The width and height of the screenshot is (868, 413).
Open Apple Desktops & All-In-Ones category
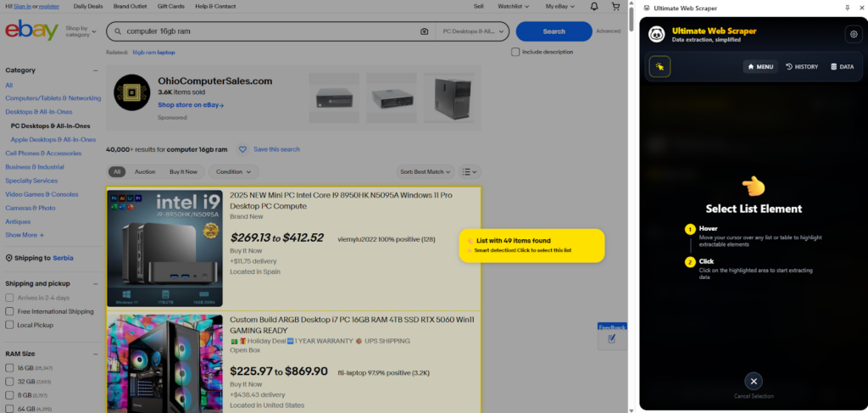53,140
